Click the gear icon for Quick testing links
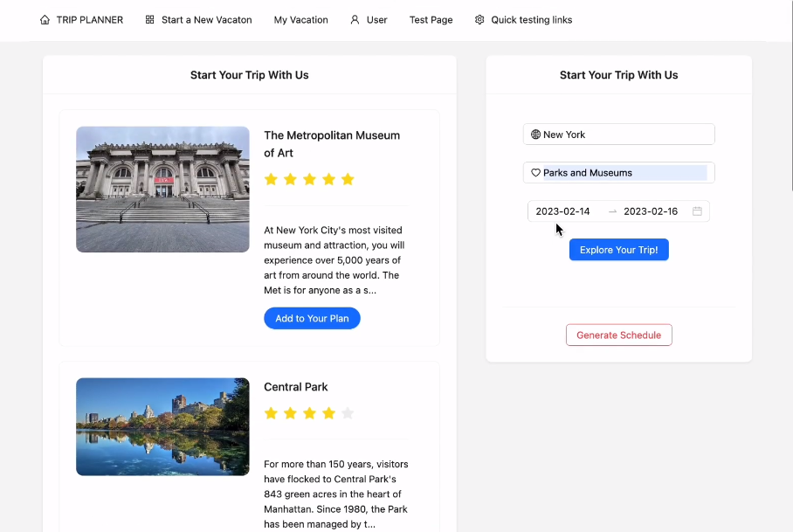This screenshot has height=532, width=793. pos(479,20)
